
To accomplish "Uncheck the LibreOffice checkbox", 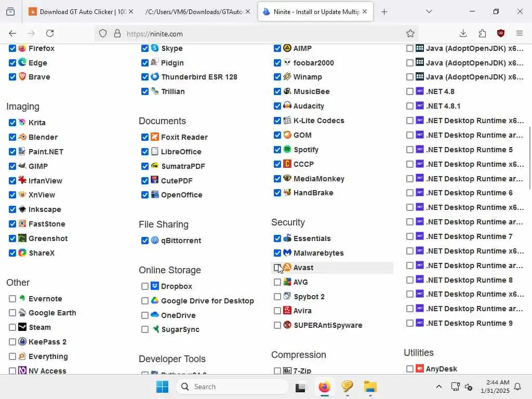I will 145,152.
